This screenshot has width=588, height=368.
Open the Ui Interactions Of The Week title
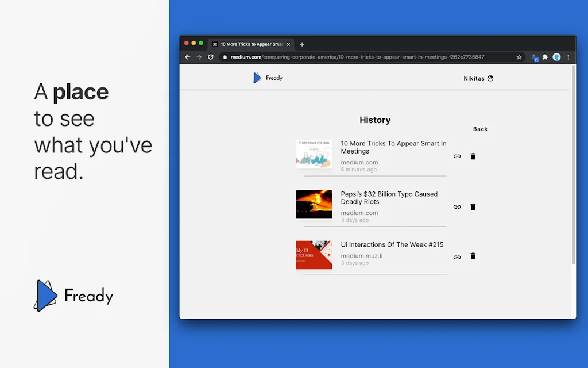(392, 245)
